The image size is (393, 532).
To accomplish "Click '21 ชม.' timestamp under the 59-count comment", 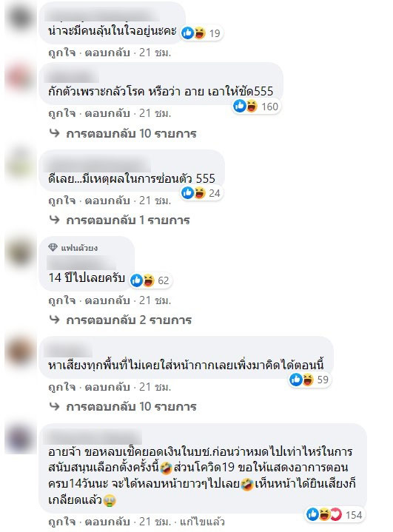I will (155, 387).
